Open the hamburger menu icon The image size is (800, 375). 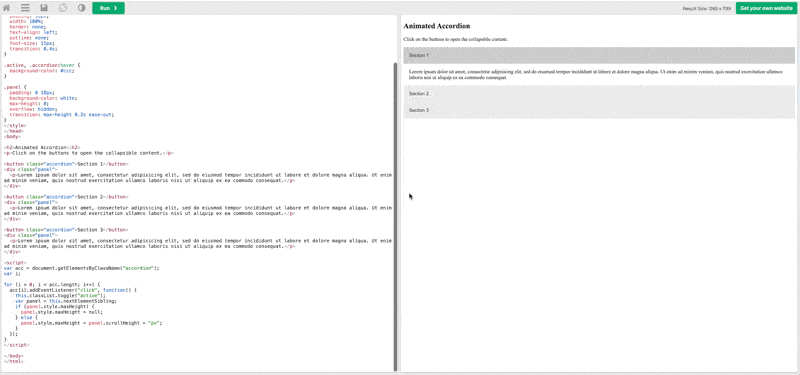(x=25, y=8)
